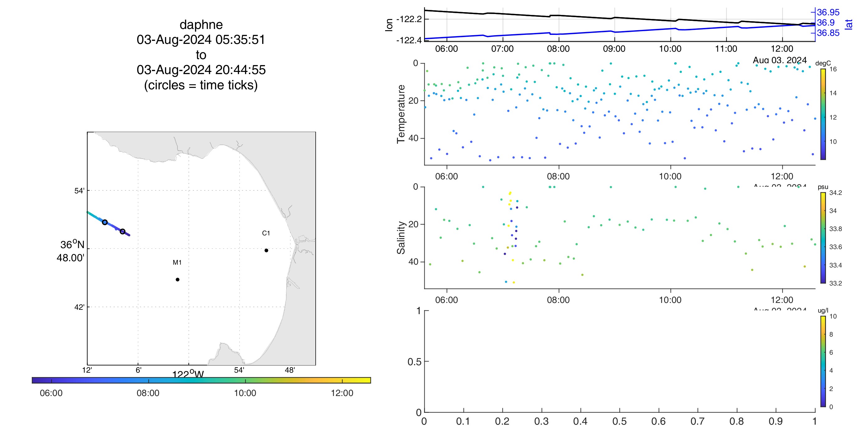
Task: Click the C1 station dot on map
Action: pyautogui.click(x=266, y=250)
